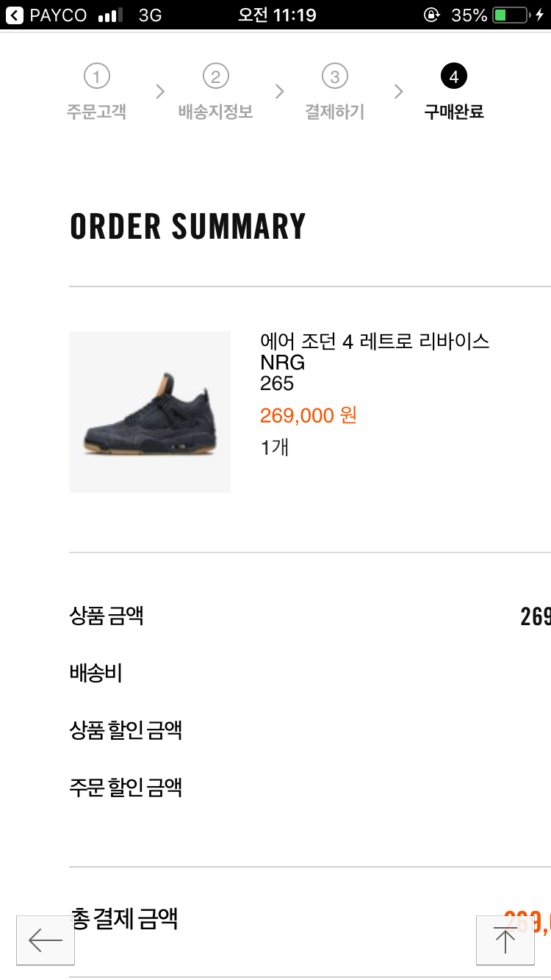Tap the back arrow button at bottom left

pos(46,940)
